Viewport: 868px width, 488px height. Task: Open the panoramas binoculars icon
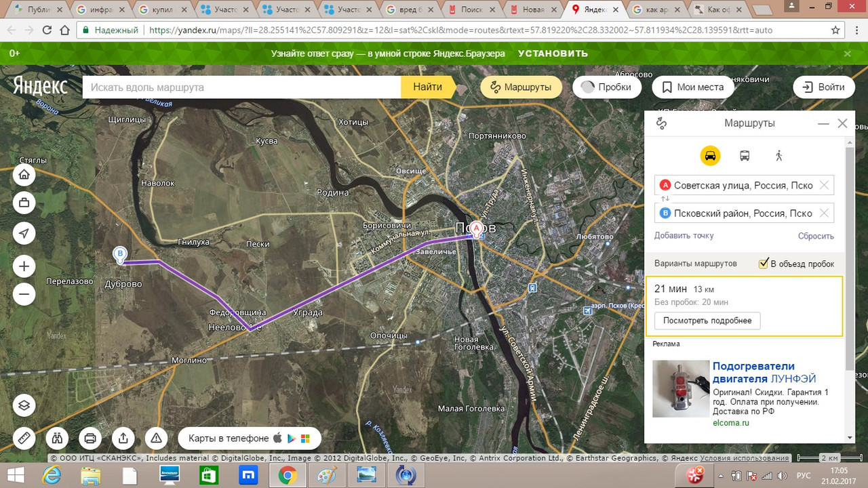pyautogui.click(x=58, y=439)
